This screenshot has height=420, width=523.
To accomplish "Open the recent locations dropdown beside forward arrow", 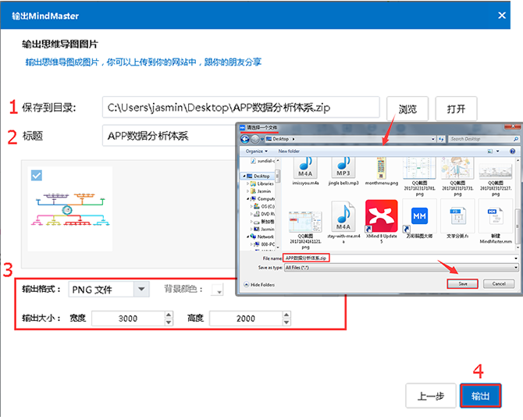I will pyautogui.click(x=262, y=139).
